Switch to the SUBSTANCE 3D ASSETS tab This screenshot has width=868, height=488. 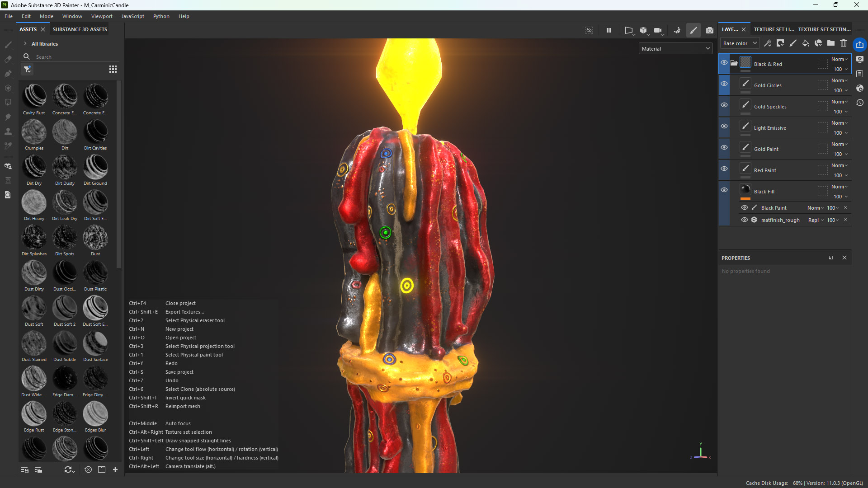tap(80, 29)
